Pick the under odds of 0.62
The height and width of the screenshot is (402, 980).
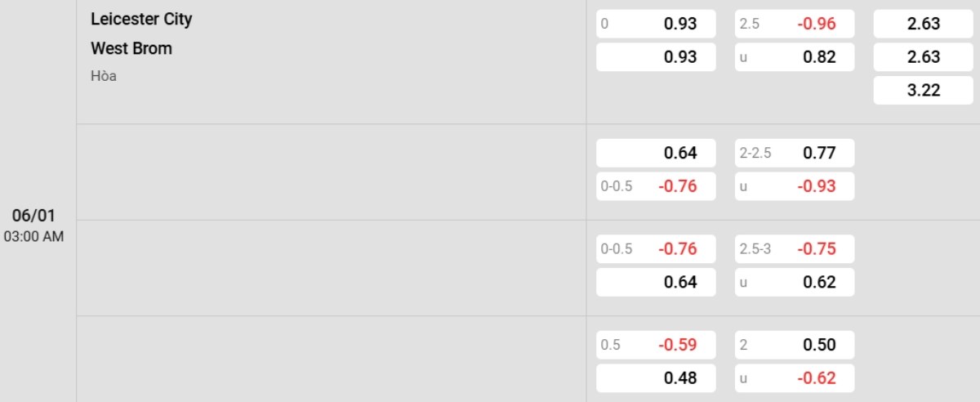tap(795, 283)
